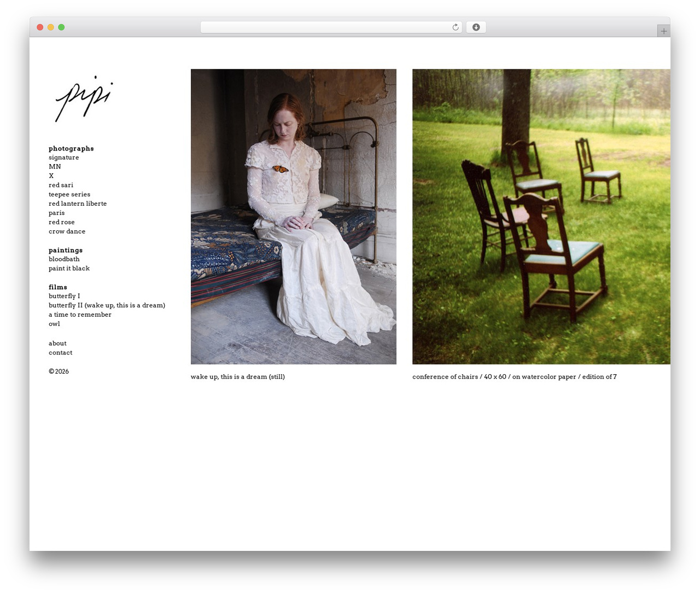Go to red lantern liberte

(78, 204)
